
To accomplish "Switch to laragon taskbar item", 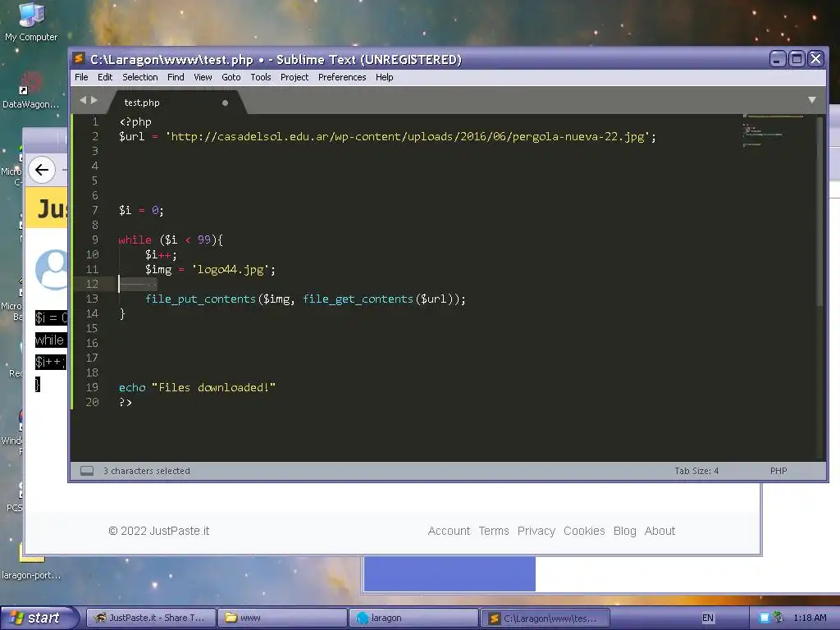I will [x=413, y=618].
